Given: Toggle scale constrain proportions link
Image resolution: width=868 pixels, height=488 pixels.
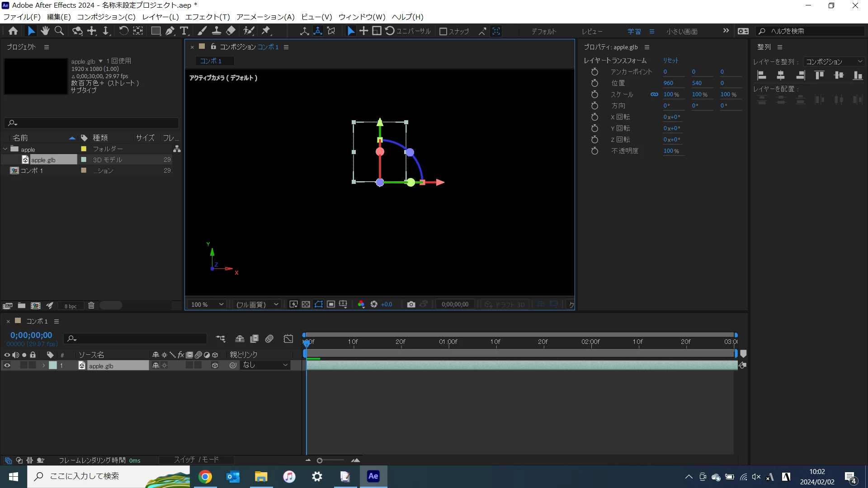Looking at the screenshot, I should coord(654,94).
